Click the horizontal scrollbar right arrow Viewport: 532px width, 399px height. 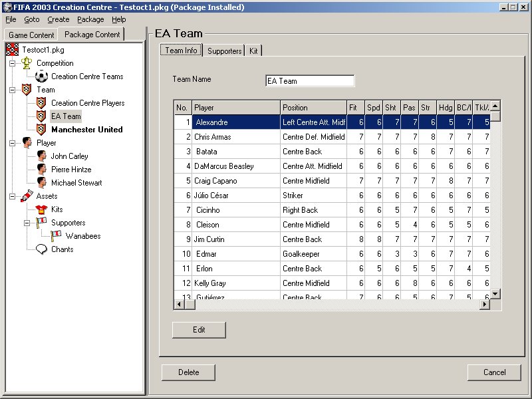pyautogui.click(x=485, y=305)
